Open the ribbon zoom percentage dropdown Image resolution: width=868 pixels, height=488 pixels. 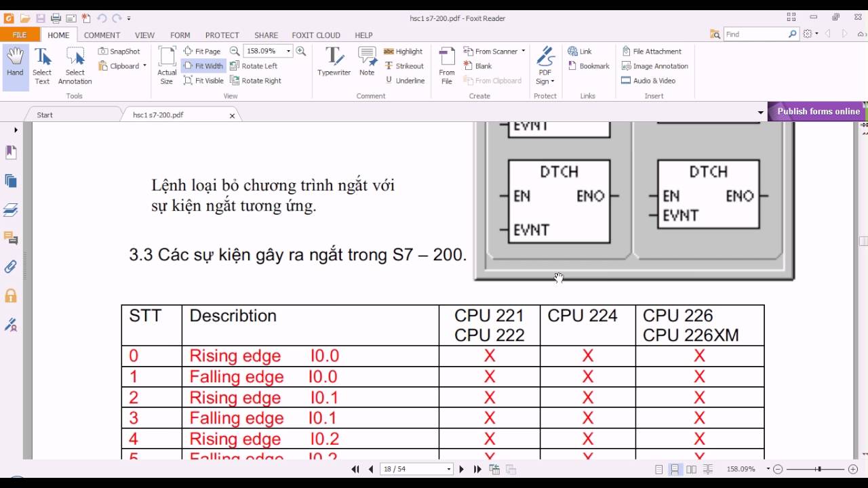[288, 52]
